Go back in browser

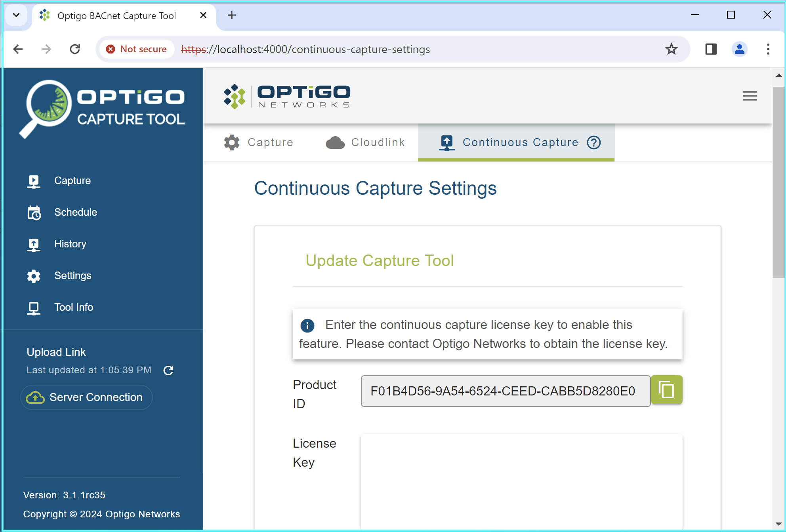18,49
